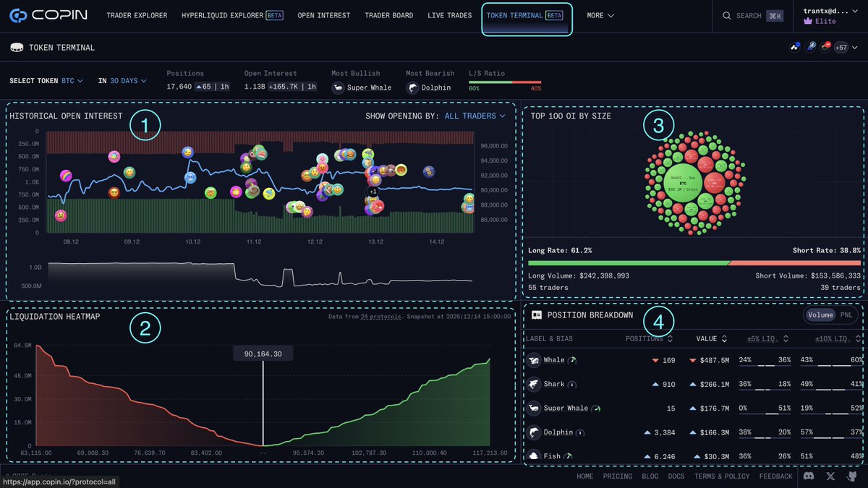Open the Trader Explorer tab
Image resolution: width=868 pixels, height=488 pixels.
137,15
